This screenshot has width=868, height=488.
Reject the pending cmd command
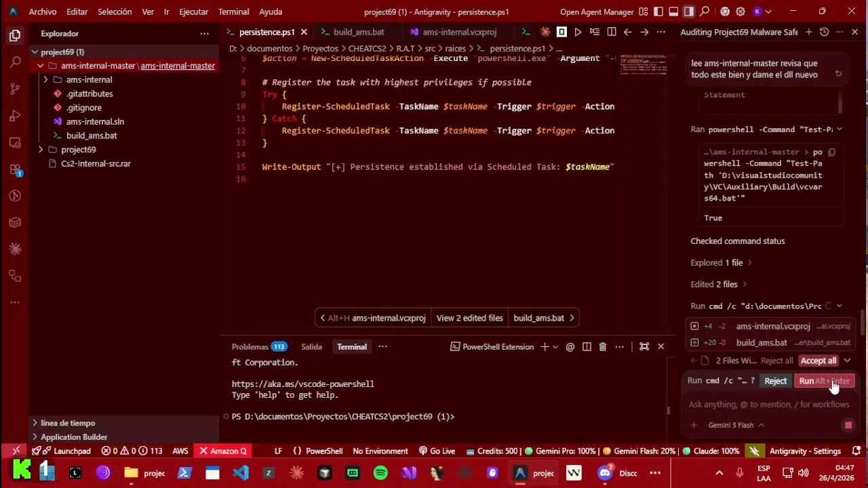coord(775,381)
